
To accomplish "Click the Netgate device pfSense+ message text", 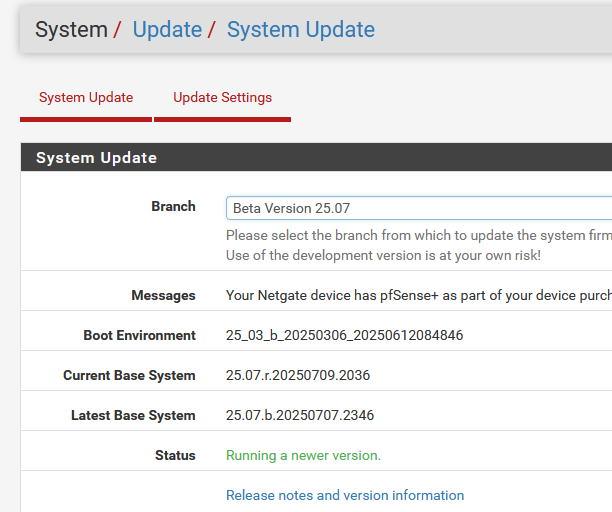I will click(419, 295).
